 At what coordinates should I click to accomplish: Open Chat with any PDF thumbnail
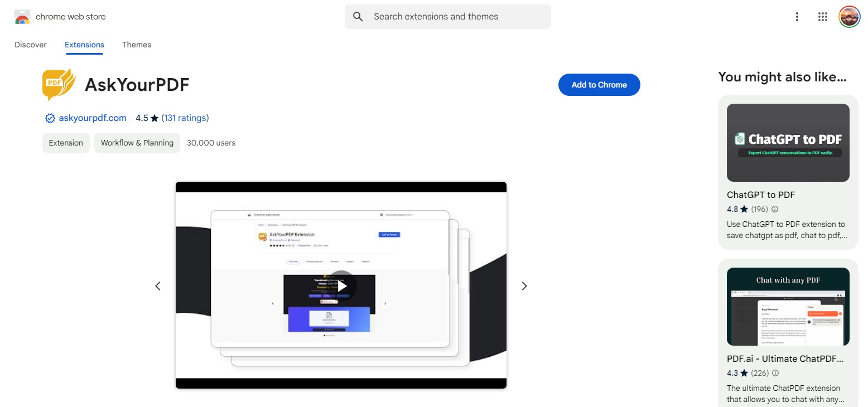tap(788, 307)
